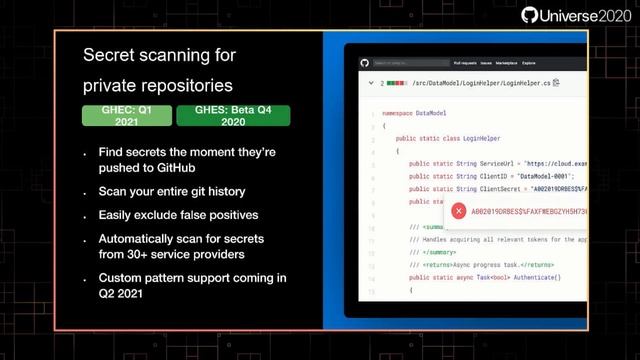This screenshot has width=640, height=360.
Task: Click the 'Handles acquiring all relevant tokens' comment
Action: 498,240
